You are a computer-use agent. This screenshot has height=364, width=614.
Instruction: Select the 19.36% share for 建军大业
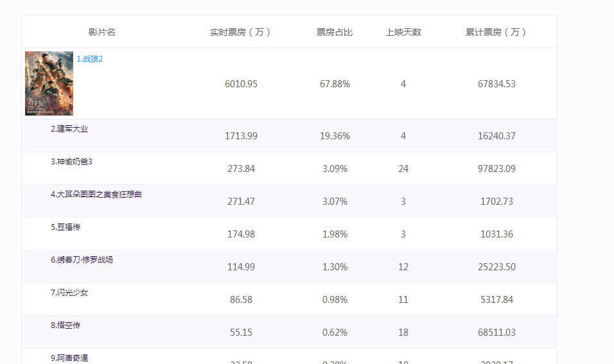pyautogui.click(x=335, y=136)
